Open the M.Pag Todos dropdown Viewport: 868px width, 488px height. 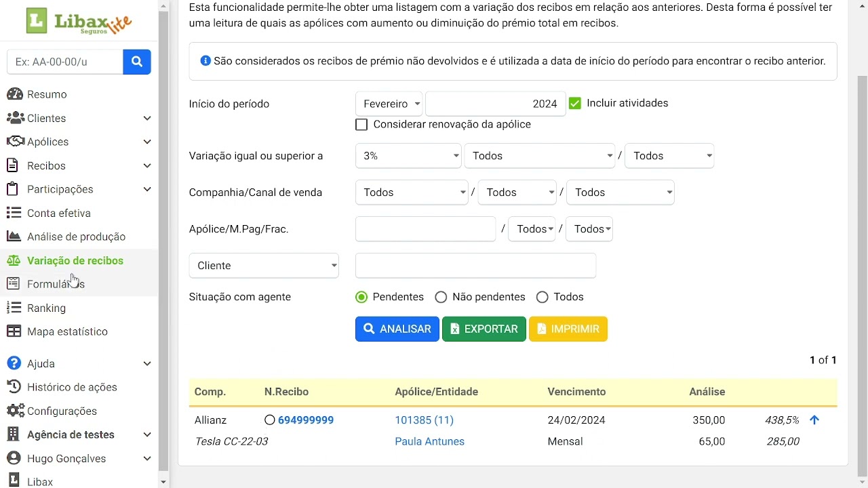[532, 229]
